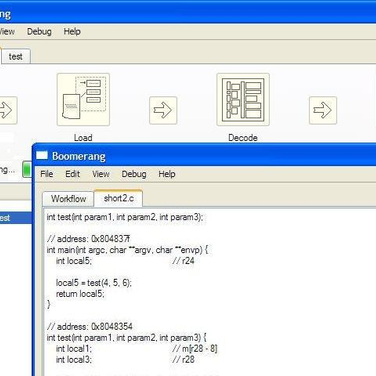Click the line 'int local3;'
376x376 pixels.
[74, 360]
